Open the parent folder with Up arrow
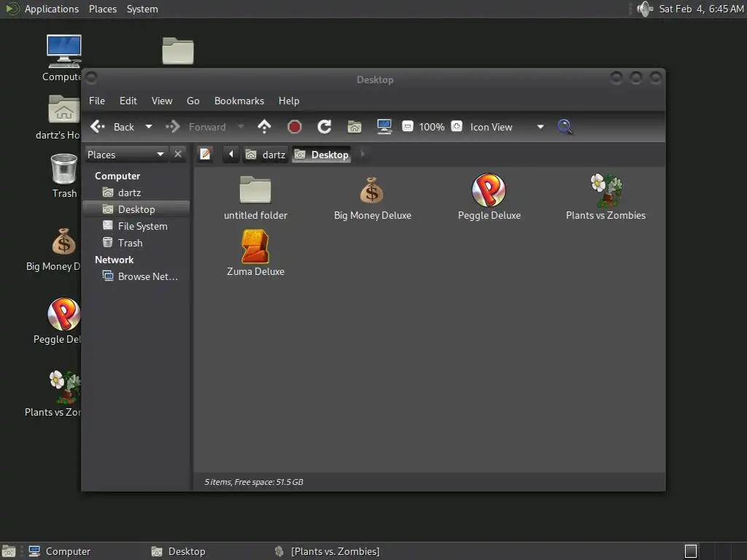 click(x=264, y=127)
